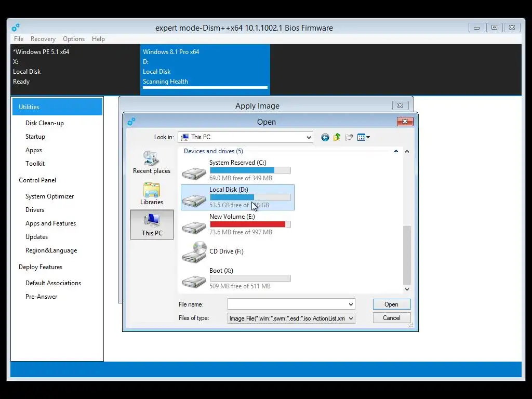This screenshot has width=532, height=399.
Task: Click the Scanning Health progress bar
Action: pos(205,87)
